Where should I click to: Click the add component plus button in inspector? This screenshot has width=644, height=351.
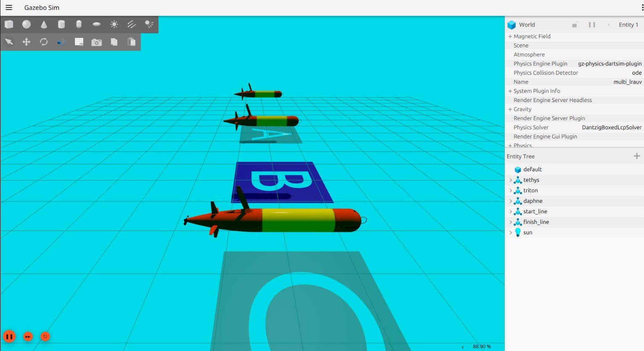click(x=609, y=25)
